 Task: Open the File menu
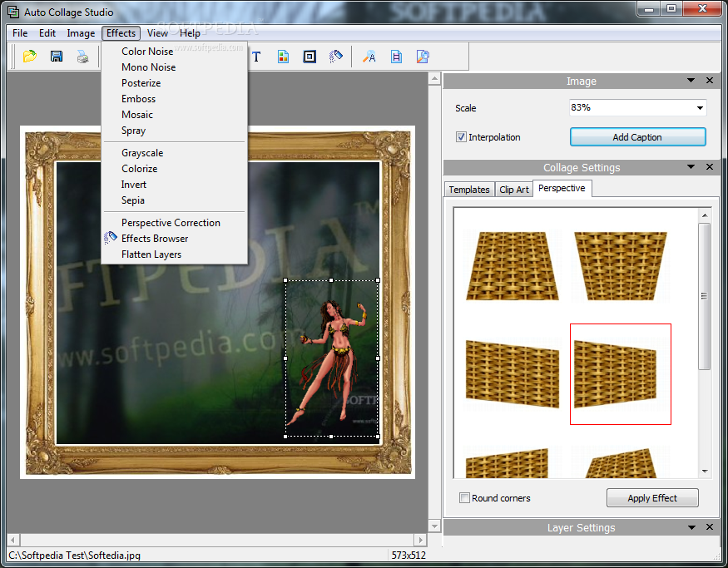click(x=20, y=33)
